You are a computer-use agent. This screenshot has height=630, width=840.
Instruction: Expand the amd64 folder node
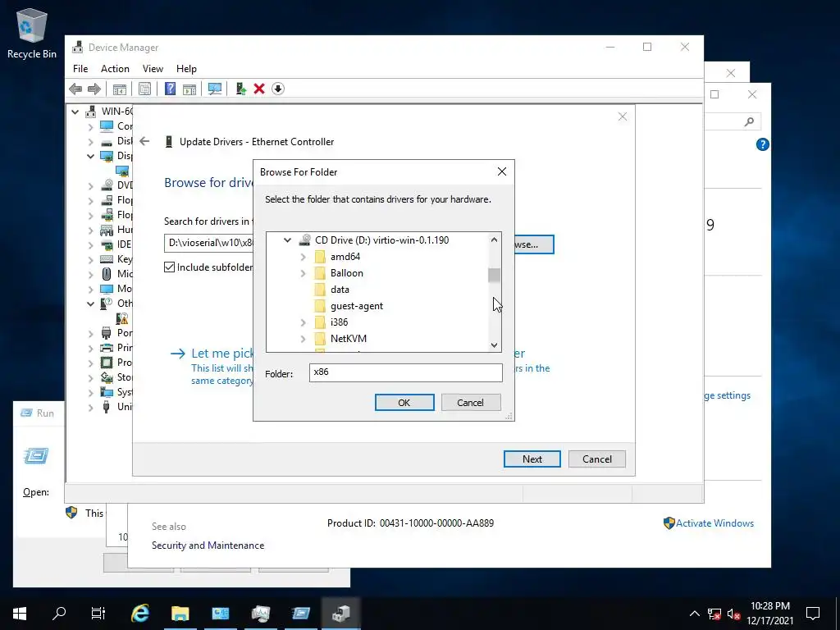point(304,257)
